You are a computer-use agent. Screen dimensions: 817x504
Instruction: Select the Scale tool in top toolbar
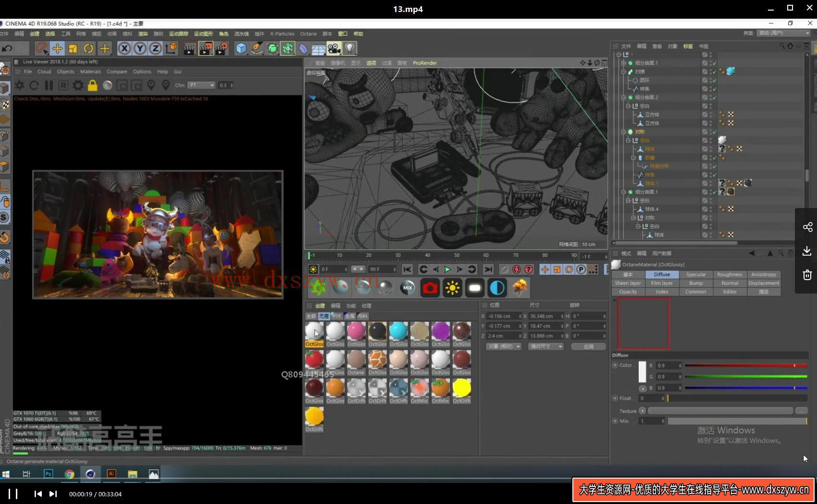[x=73, y=48]
